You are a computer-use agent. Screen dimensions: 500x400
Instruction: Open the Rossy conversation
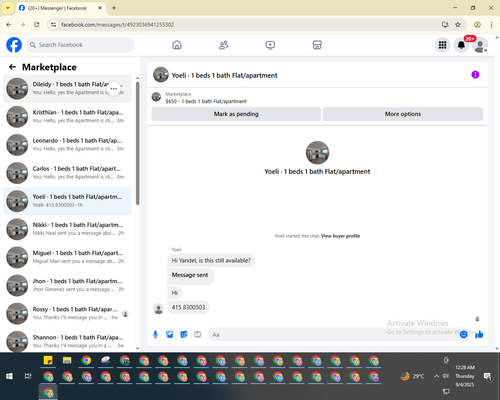67,314
